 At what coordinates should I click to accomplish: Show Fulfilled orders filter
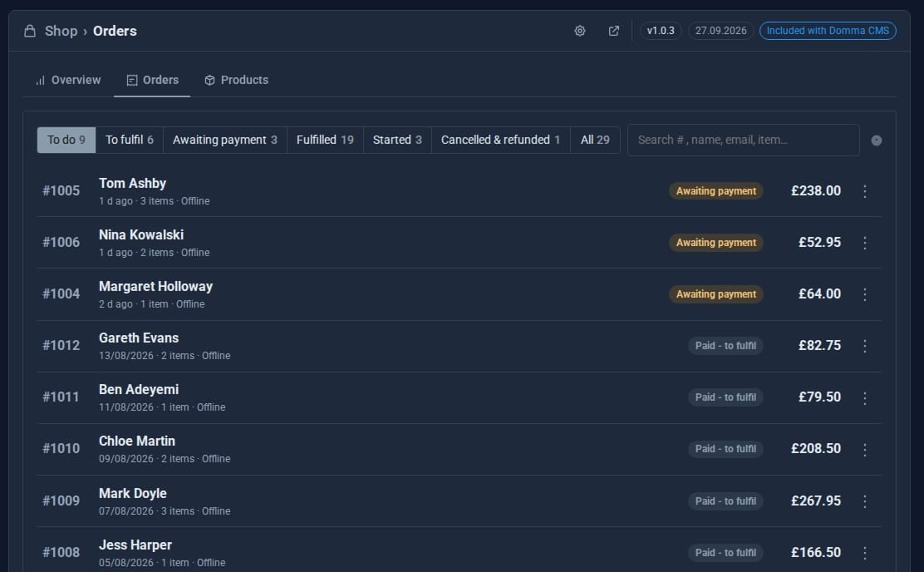click(x=325, y=140)
